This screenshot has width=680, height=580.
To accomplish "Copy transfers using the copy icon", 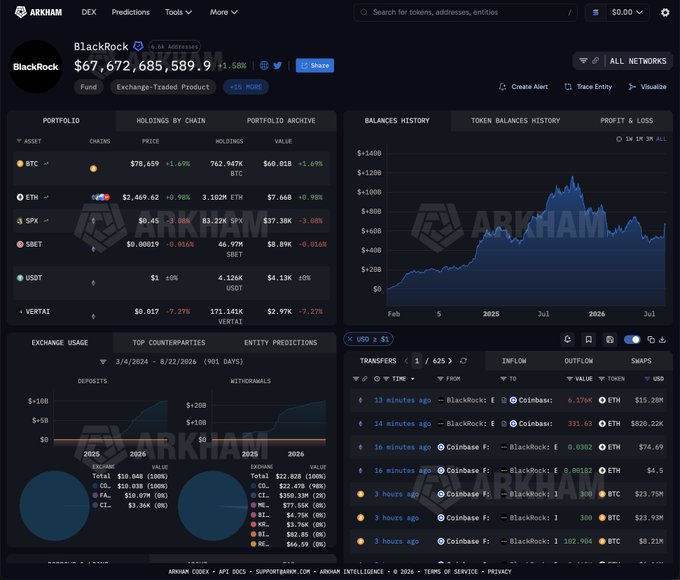I will click(651, 339).
